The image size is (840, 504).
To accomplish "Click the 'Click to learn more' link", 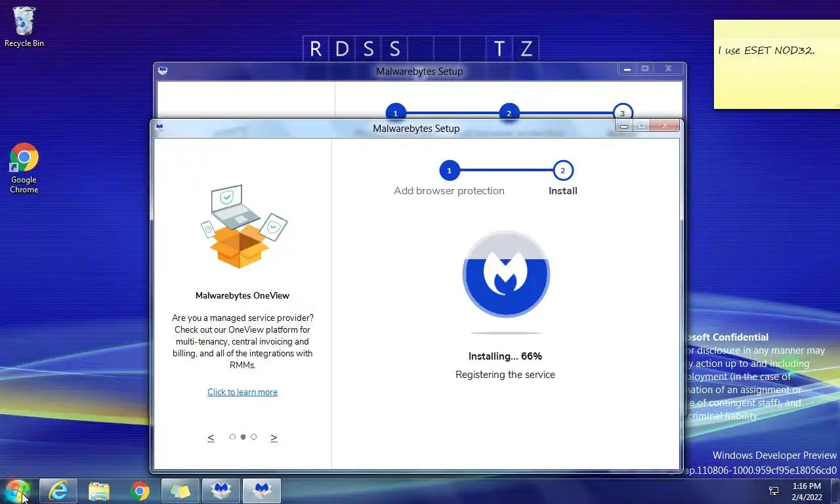I will pos(242,392).
